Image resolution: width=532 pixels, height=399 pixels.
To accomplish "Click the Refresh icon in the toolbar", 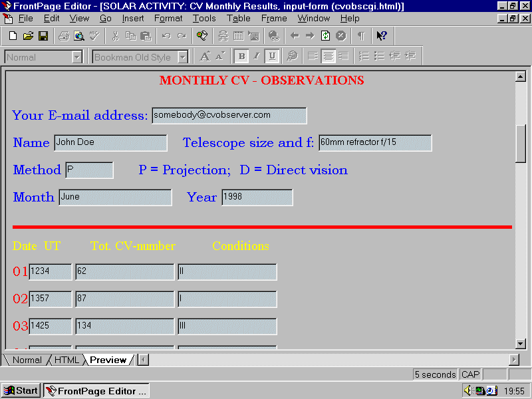I will click(x=326, y=36).
